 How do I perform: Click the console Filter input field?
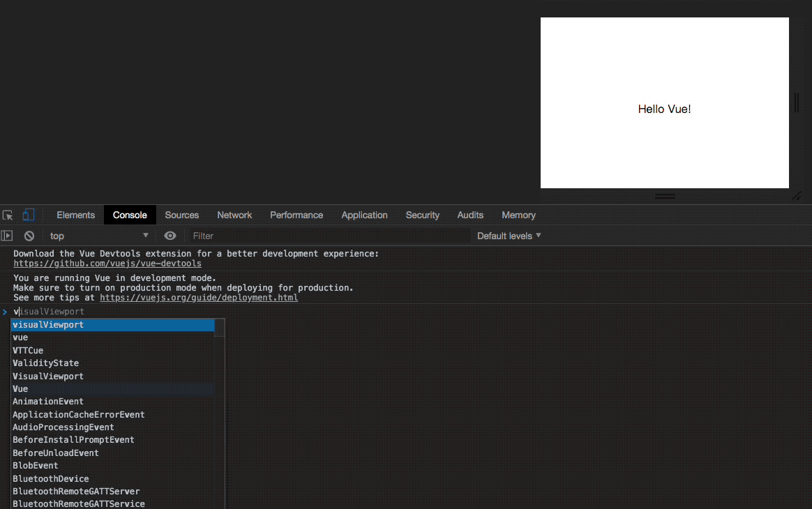(x=330, y=236)
